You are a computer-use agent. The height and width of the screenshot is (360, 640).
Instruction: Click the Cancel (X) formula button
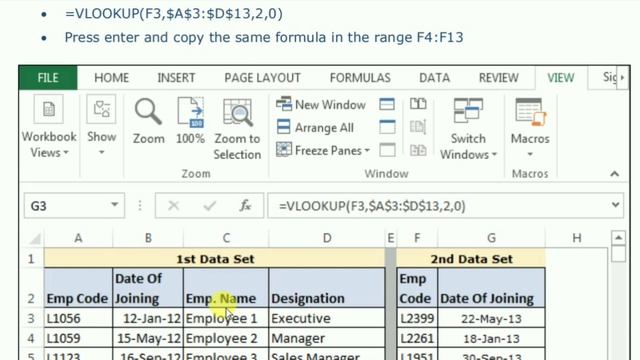[173, 206]
